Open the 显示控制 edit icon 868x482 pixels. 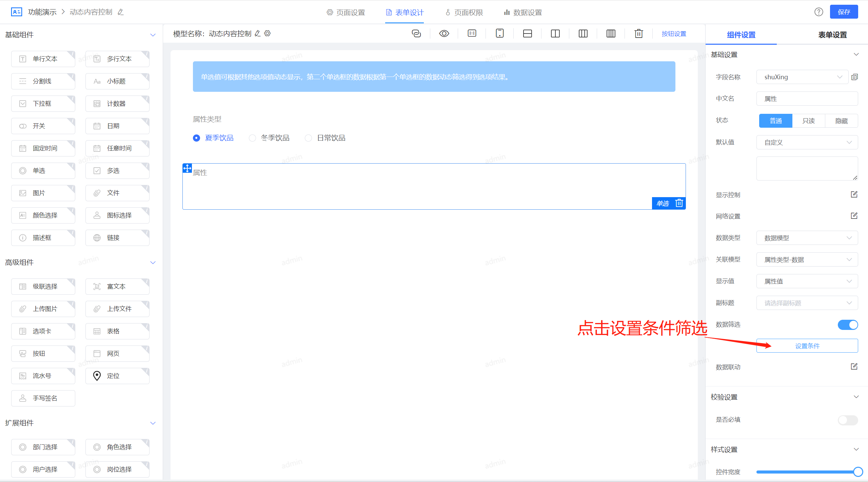854,194
